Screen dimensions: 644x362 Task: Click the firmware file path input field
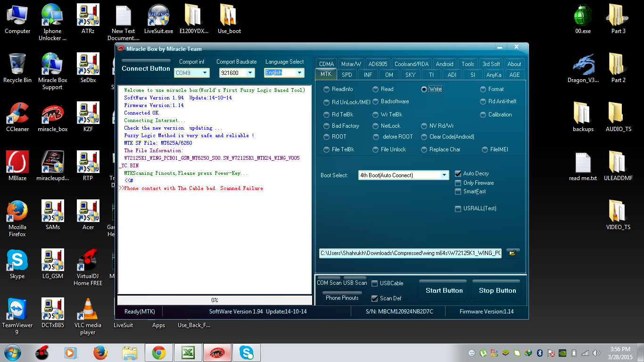[x=410, y=253]
